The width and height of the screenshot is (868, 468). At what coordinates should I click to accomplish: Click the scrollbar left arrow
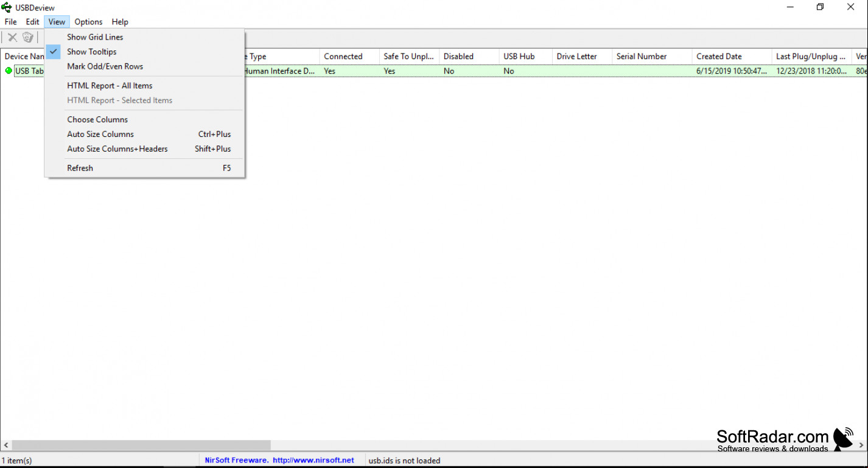click(x=5, y=445)
